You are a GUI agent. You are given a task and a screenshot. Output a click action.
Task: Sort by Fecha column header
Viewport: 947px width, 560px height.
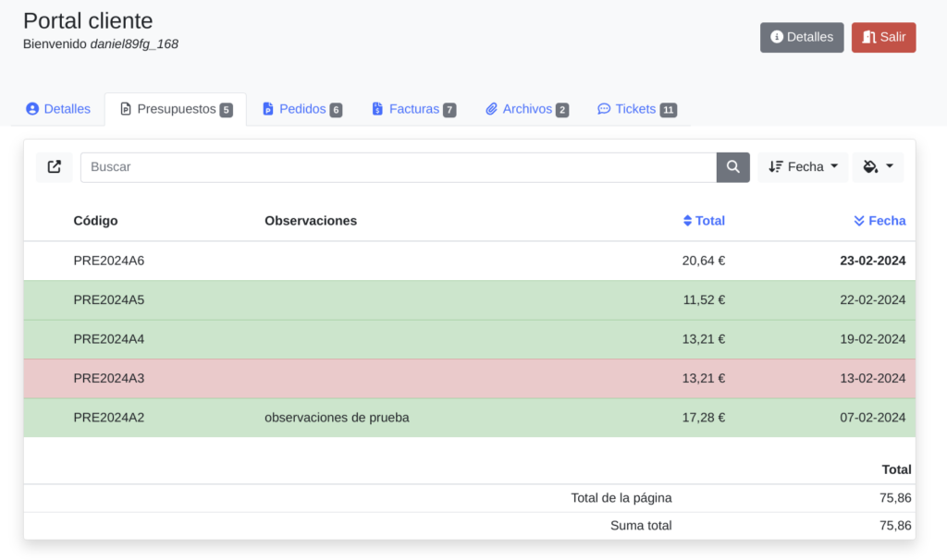point(879,221)
